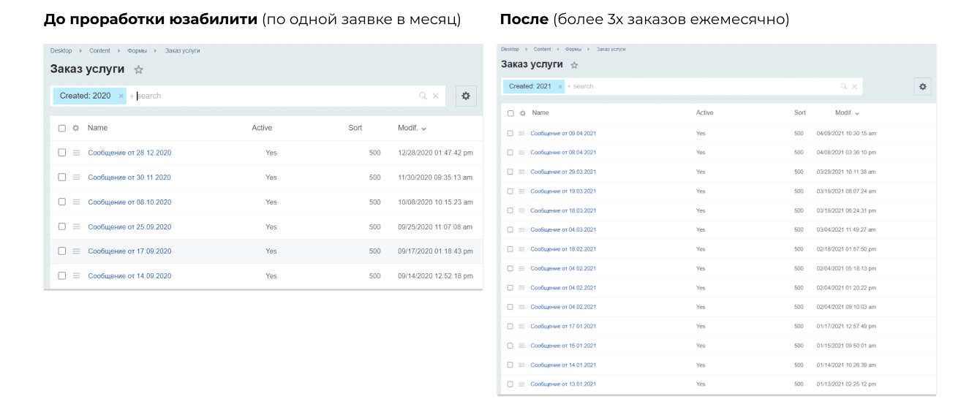Open row menu for Сообщение от 14.09.2020
This screenshot has width=980, height=404.
pyautogui.click(x=76, y=275)
